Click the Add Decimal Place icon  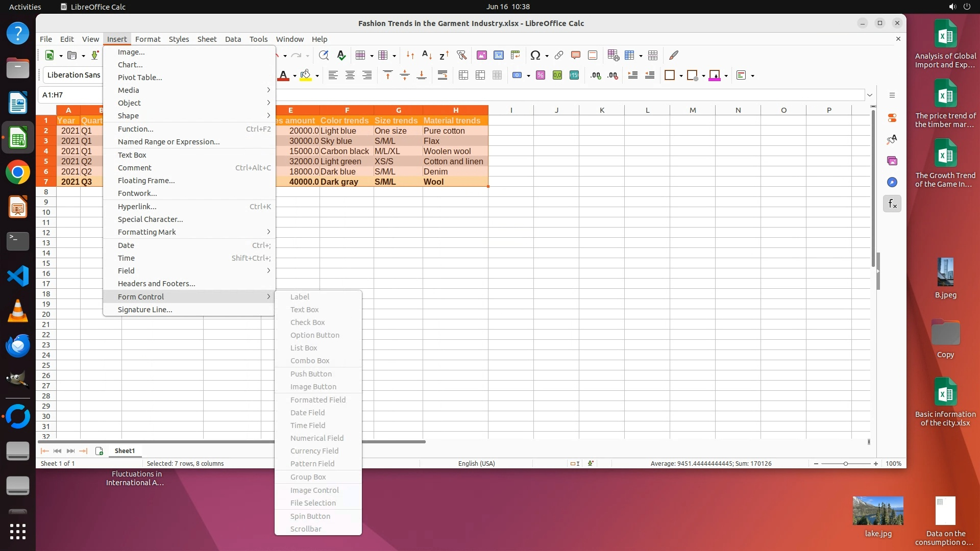[x=596, y=76]
